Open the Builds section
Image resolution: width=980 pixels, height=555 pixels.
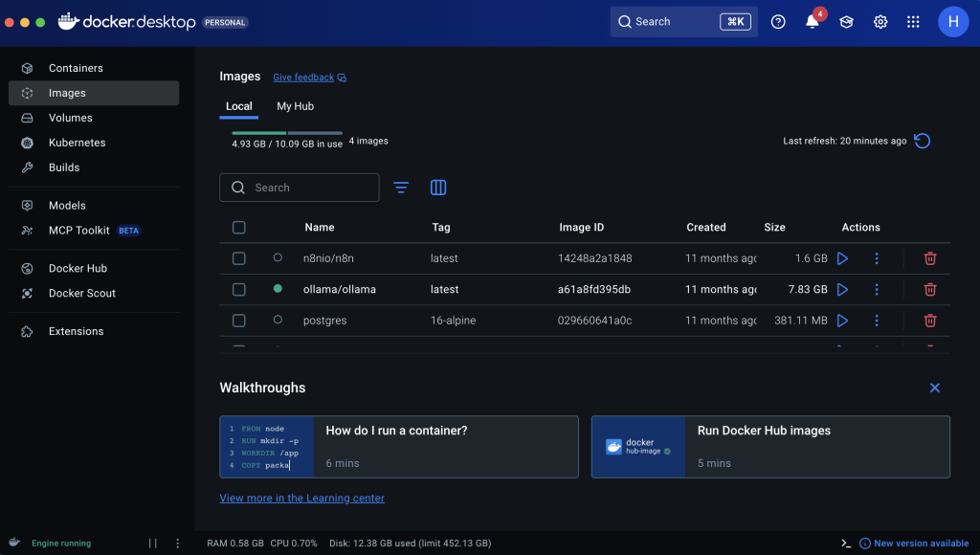[94, 167]
